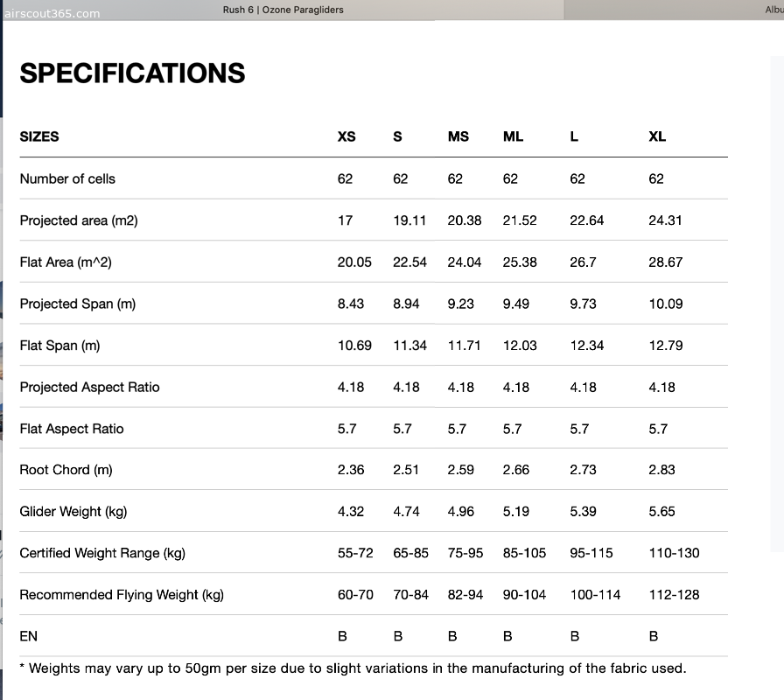Click the weights may vary footnote text
This screenshot has height=700, width=784.
coord(353,668)
